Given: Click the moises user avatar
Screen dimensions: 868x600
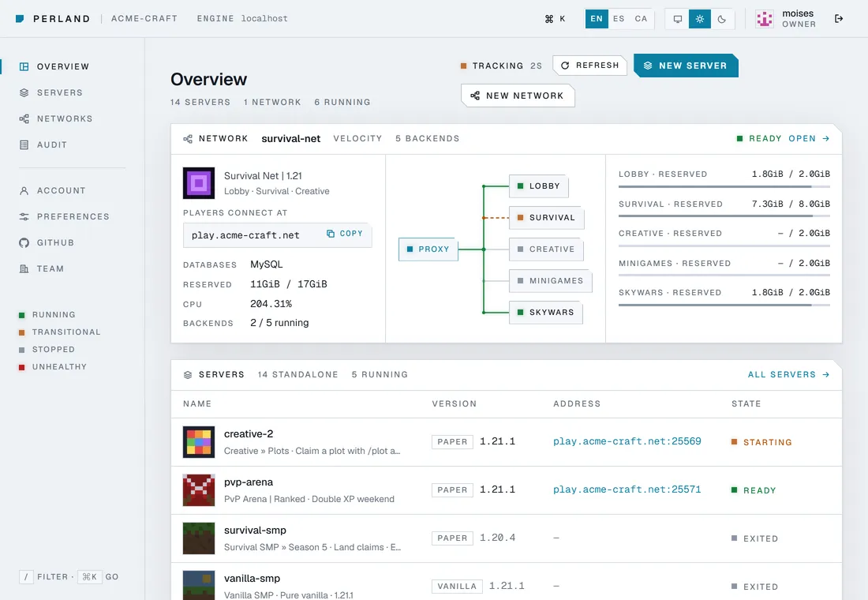Looking at the screenshot, I should click(x=765, y=19).
